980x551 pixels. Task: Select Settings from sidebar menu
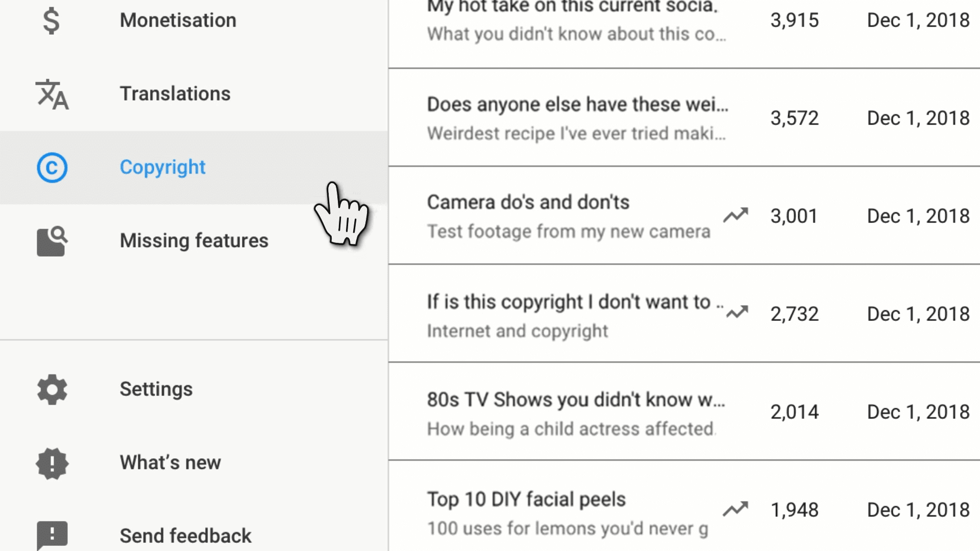(156, 389)
